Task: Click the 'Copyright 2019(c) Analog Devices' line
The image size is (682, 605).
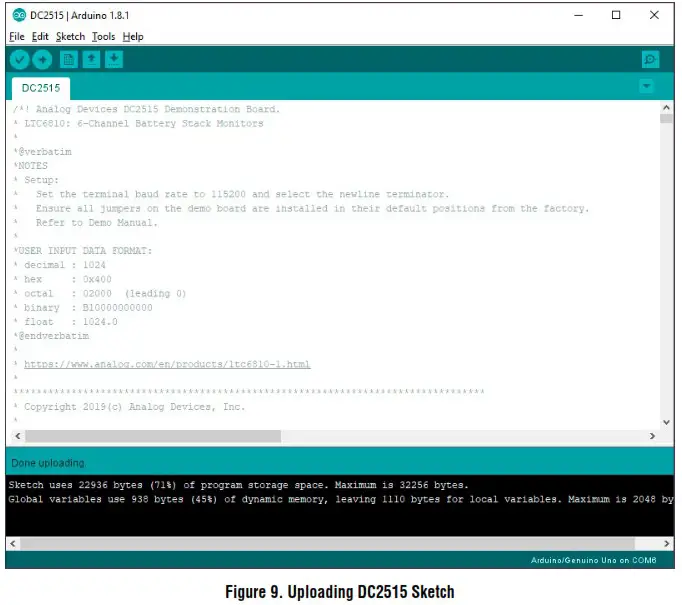Action: pos(130,407)
